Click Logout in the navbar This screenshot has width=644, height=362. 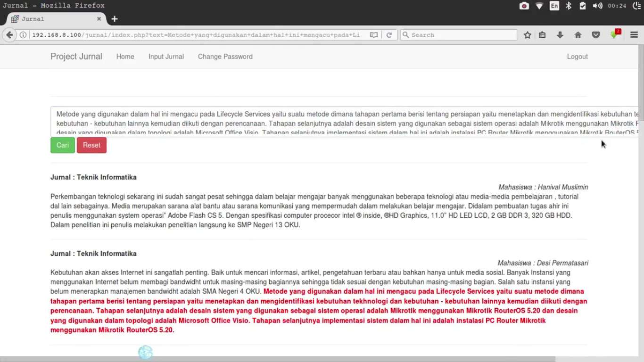tap(577, 57)
